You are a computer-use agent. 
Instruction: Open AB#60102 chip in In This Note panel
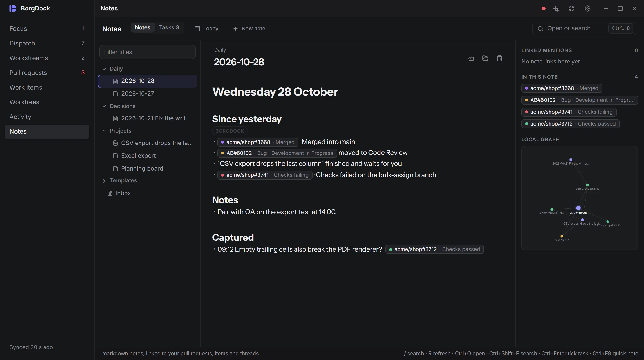tap(580, 100)
